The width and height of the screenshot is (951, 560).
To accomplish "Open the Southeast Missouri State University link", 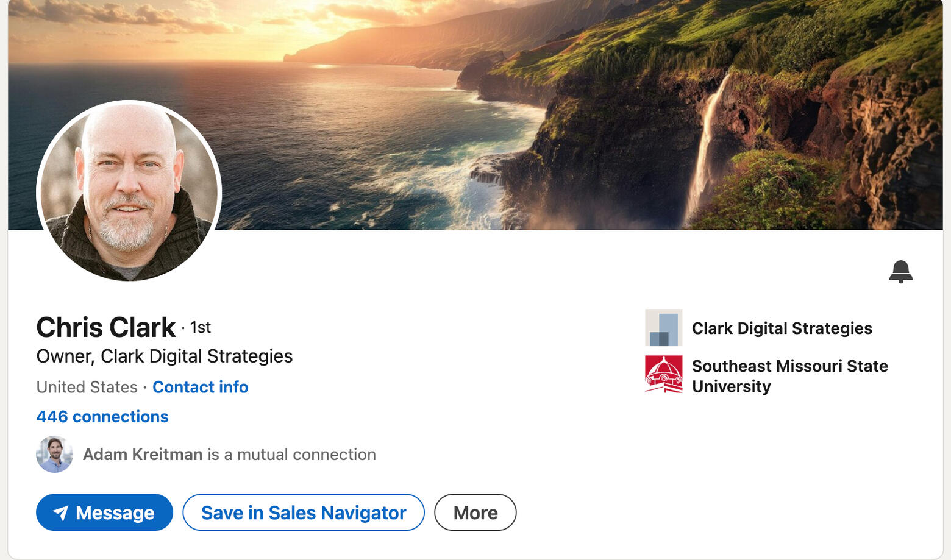I will coord(789,376).
